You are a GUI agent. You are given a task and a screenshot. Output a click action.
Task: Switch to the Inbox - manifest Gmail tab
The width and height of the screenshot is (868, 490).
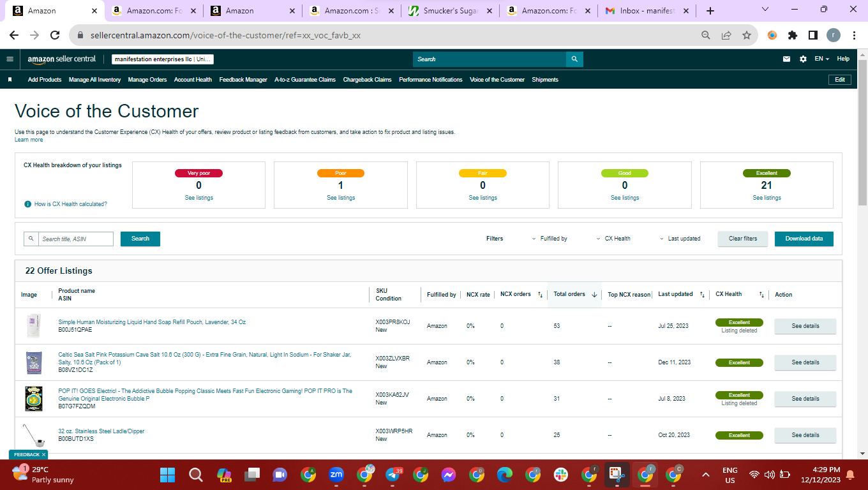tap(647, 11)
